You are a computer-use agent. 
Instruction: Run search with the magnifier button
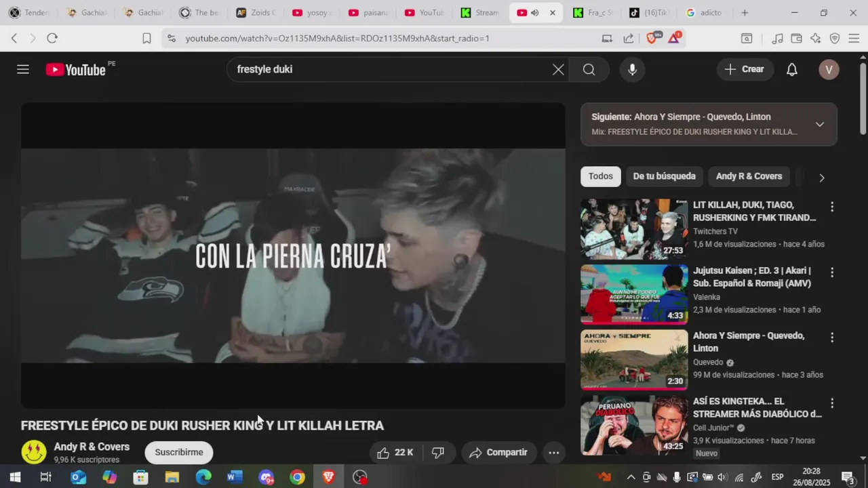click(589, 69)
